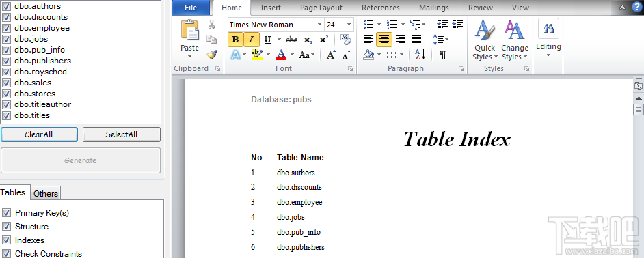
Task: Apply paragraph shading paint bucket
Action: [368, 55]
